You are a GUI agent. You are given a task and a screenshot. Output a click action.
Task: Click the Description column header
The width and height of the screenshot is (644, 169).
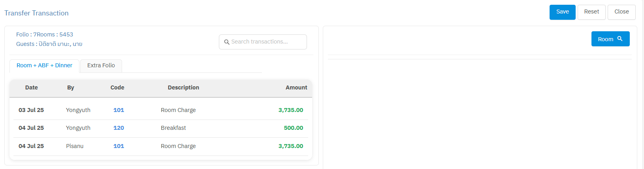point(183,87)
